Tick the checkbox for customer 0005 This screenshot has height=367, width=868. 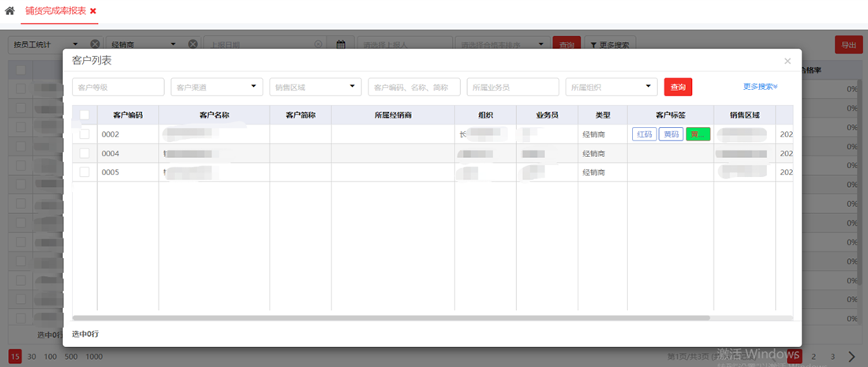(84, 172)
